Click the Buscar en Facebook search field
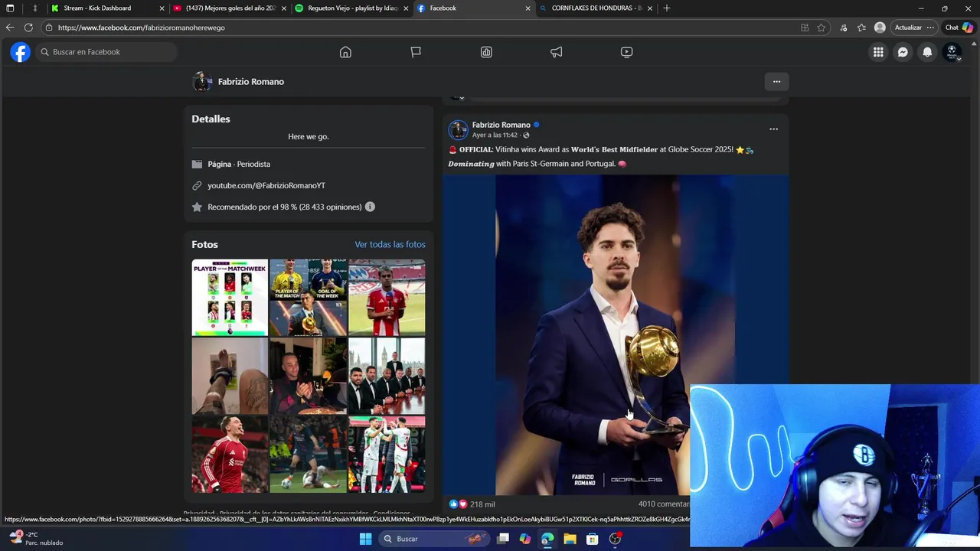This screenshot has width=980, height=551. click(106, 52)
